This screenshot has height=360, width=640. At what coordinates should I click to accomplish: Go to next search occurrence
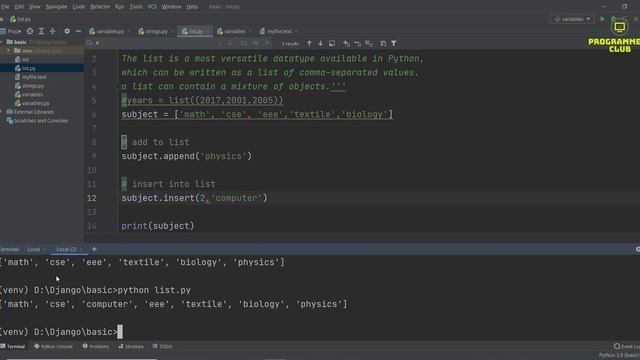pyautogui.click(x=320, y=43)
